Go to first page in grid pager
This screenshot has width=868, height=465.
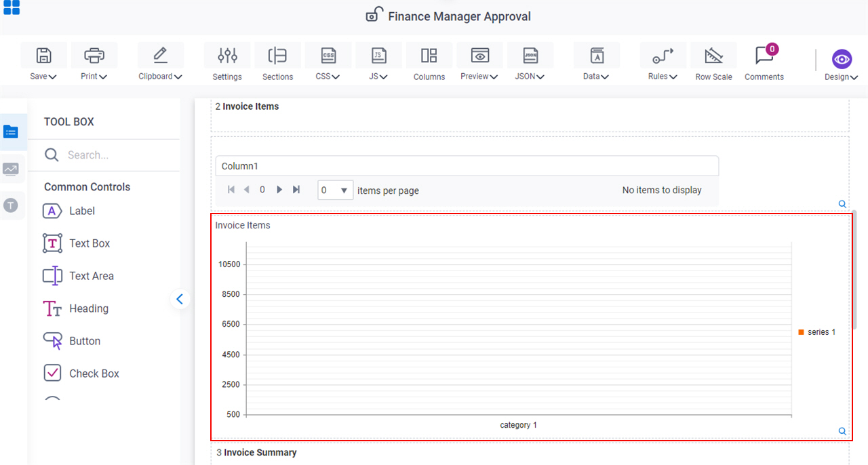click(231, 190)
